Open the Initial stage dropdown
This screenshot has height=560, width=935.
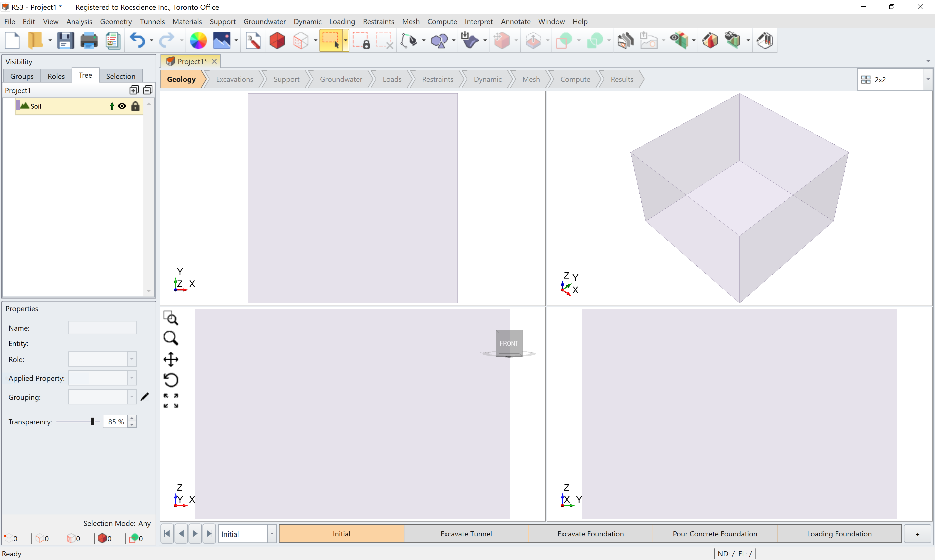click(x=272, y=534)
